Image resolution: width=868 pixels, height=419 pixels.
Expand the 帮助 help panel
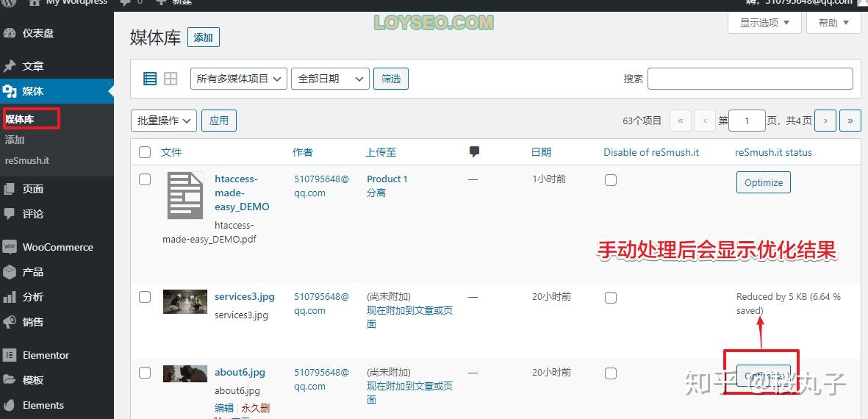click(834, 23)
